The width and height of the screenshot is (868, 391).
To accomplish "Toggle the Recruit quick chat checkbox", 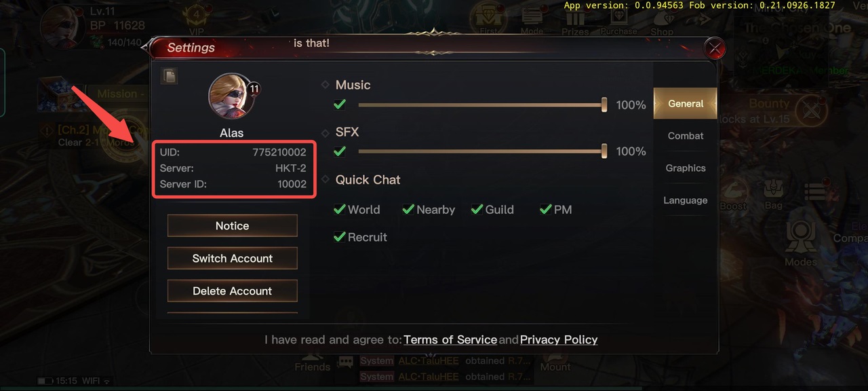I will click(x=340, y=237).
